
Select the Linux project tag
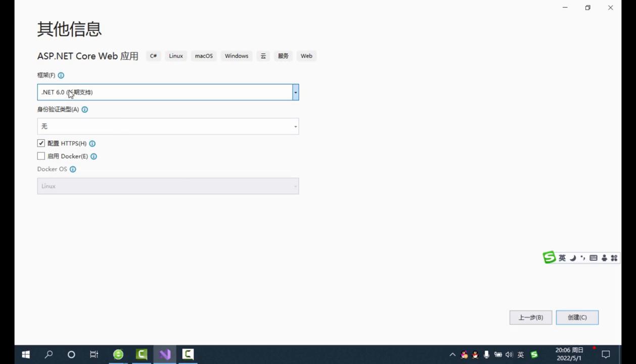point(175,56)
